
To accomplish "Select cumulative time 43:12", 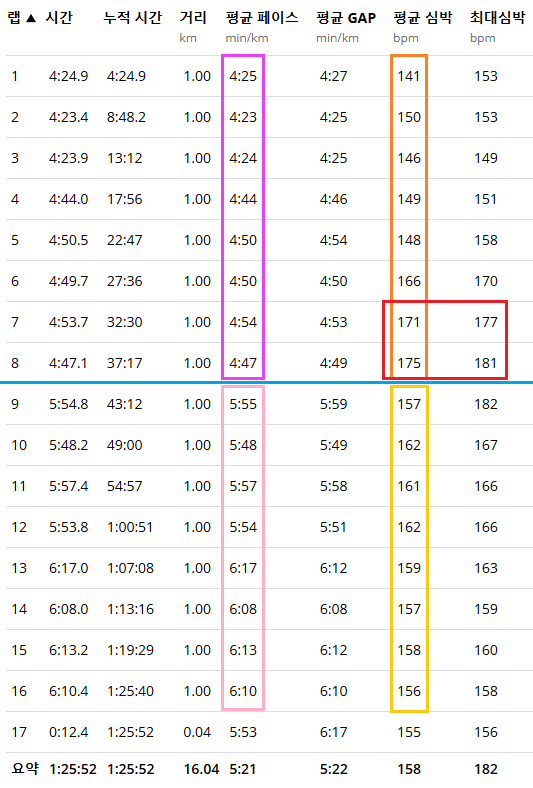I will click(x=125, y=405).
